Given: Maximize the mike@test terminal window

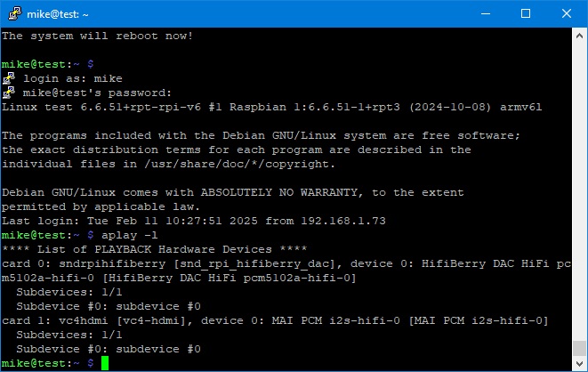Looking at the screenshot, I should [526, 14].
